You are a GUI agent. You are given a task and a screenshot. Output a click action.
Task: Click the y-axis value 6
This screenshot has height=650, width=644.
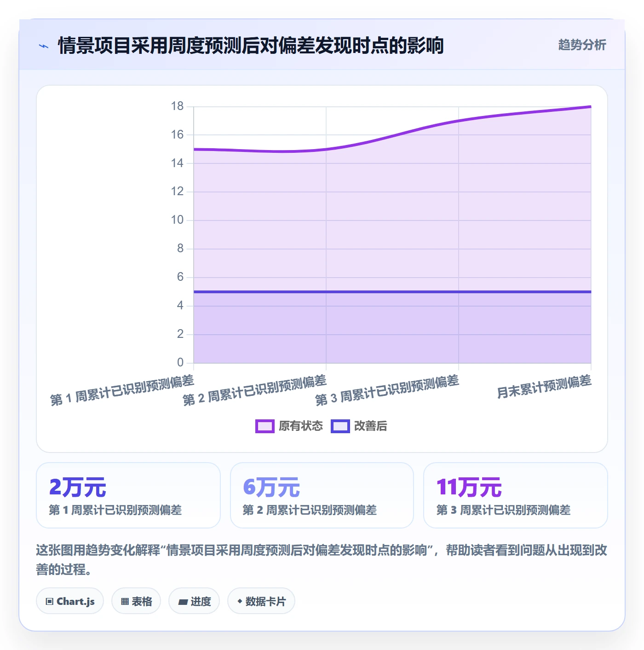[x=180, y=277]
